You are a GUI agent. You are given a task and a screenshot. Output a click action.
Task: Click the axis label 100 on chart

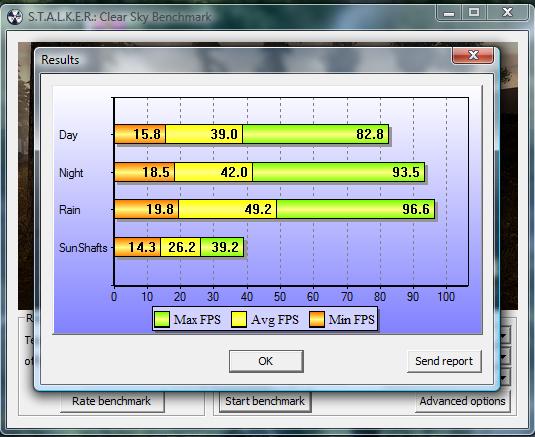coord(446,296)
